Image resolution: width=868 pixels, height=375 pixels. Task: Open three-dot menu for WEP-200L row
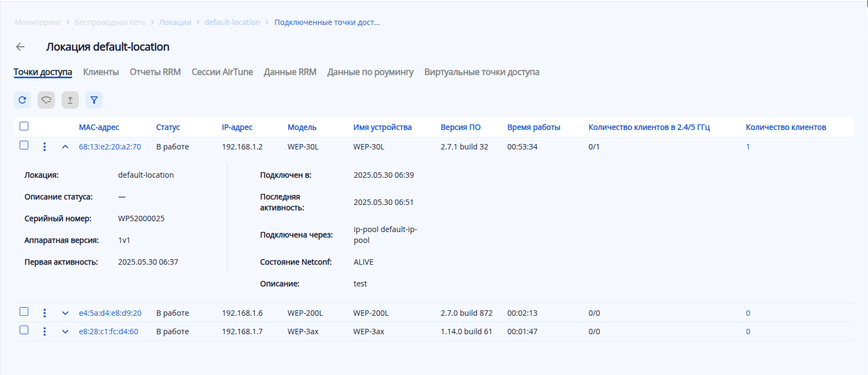pos(45,313)
